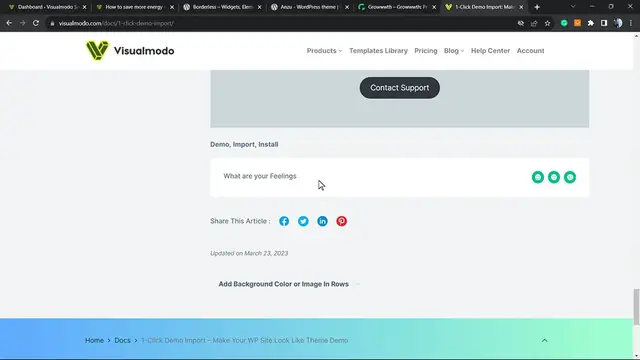Bookmark this page with star icon
Screen dimensions: 640x360
(x=547, y=23)
